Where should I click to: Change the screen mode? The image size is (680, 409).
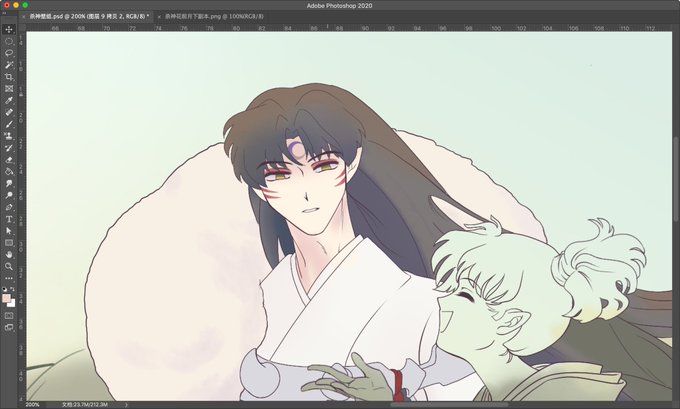coord(9,328)
